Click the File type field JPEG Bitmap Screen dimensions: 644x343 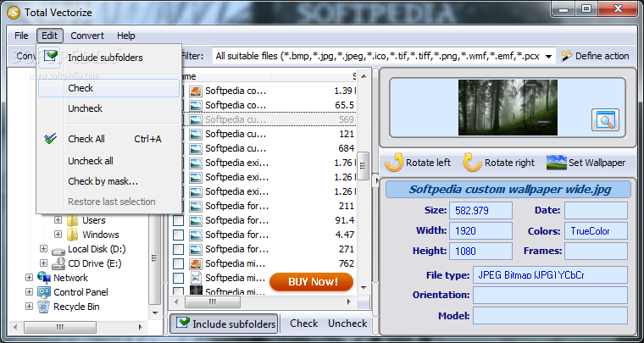(x=550, y=275)
